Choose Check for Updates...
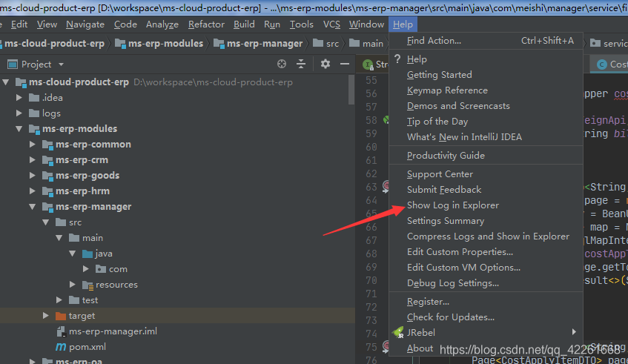628x364 pixels. tap(486, 317)
